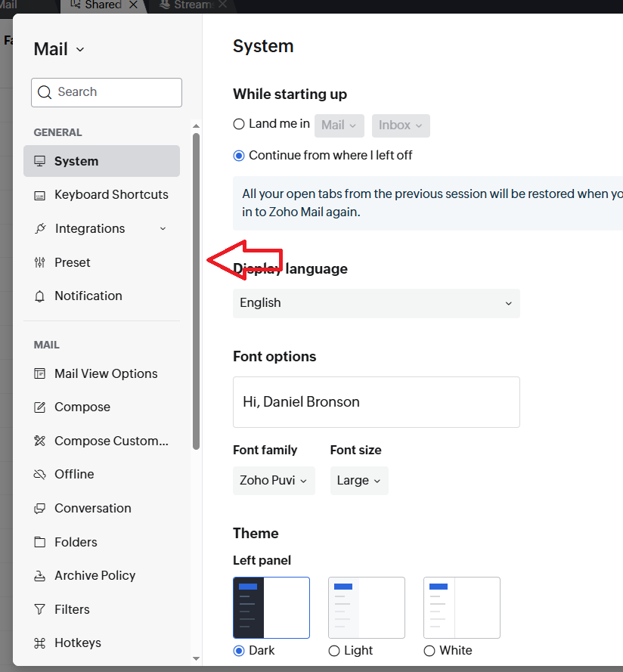
Task: Click the Offline cloud icon
Action: click(x=39, y=475)
